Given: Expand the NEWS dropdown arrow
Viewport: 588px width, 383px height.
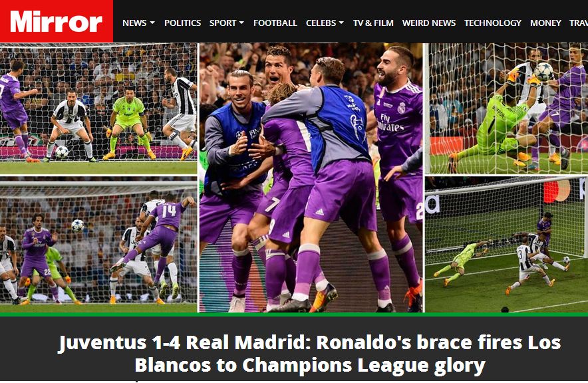Looking at the screenshot, I should pos(152,23).
